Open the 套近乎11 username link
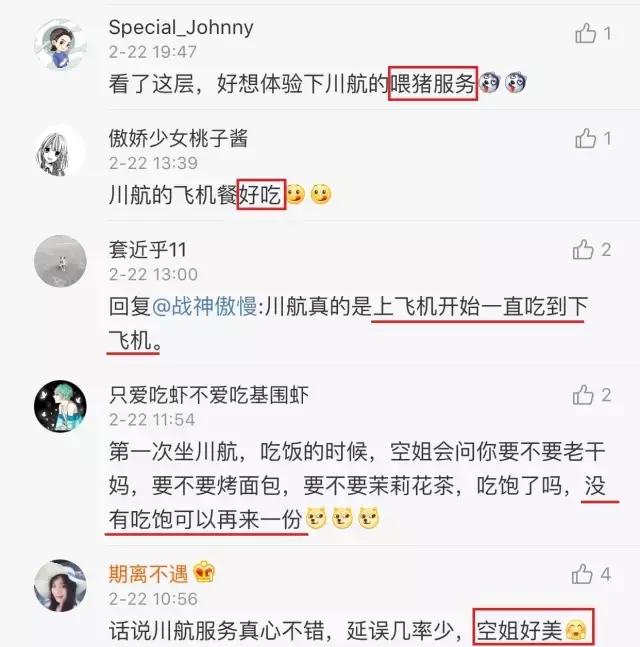The height and width of the screenshot is (647, 640). pyautogui.click(x=147, y=250)
